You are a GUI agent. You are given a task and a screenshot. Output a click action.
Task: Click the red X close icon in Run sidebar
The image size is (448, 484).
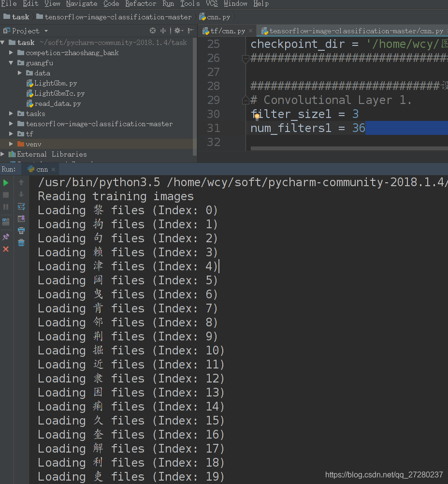click(5, 249)
